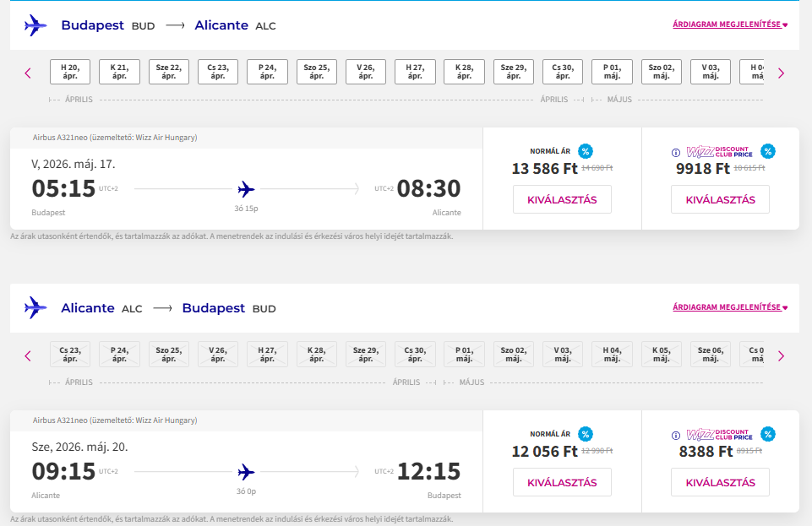Viewport: 812px width, 526px height.
Task: Click the percent badge beside return Discount Club price
Action: click(x=767, y=434)
